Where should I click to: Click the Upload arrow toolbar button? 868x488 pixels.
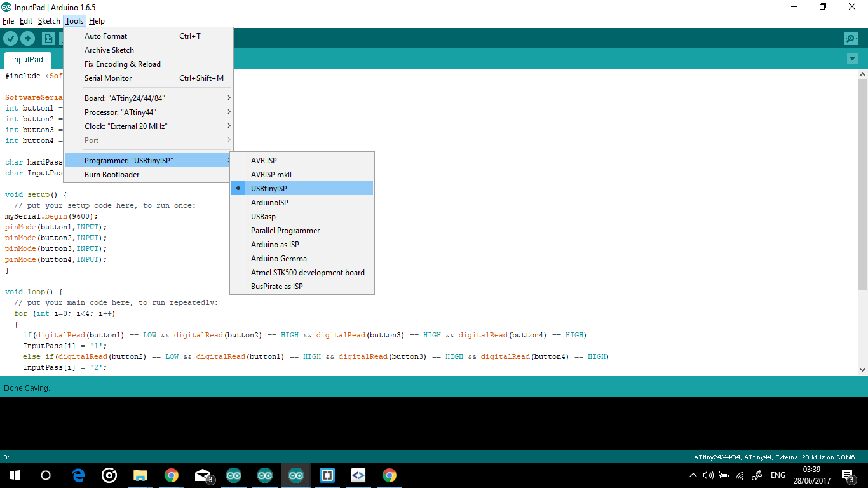[x=27, y=39]
